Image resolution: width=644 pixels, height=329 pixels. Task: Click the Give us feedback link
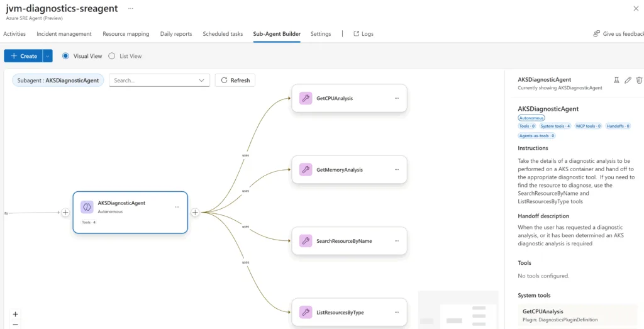[619, 34]
